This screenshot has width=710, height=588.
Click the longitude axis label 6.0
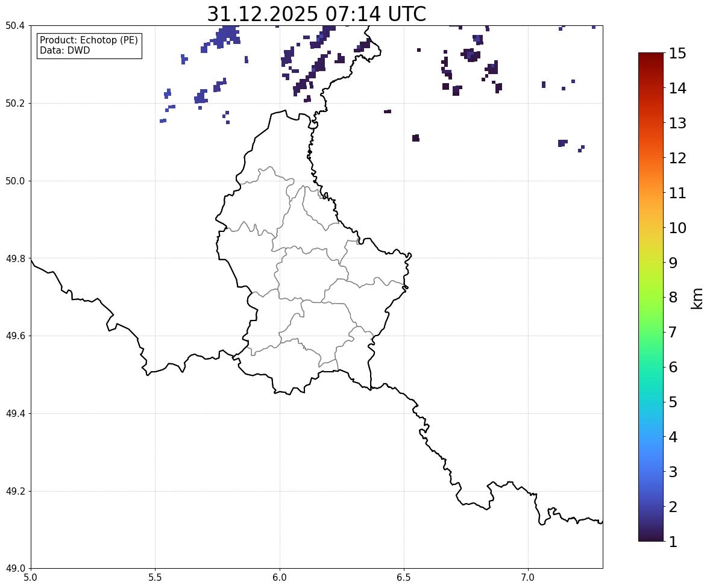coord(280,578)
